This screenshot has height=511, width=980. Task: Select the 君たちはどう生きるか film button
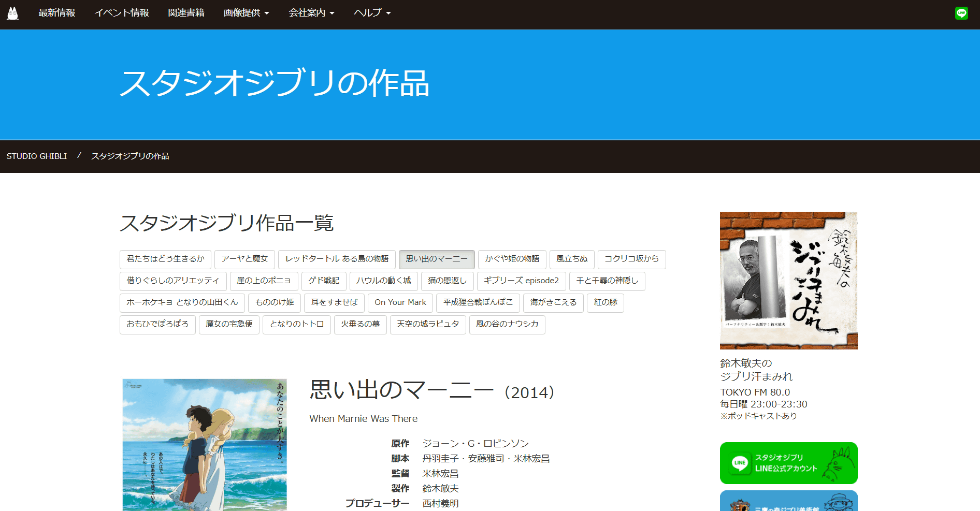[165, 259]
